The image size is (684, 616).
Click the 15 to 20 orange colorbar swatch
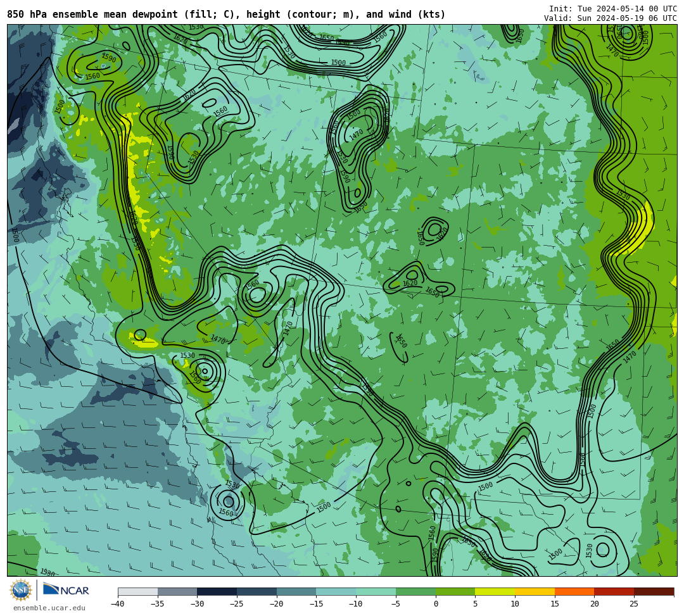[x=574, y=591]
